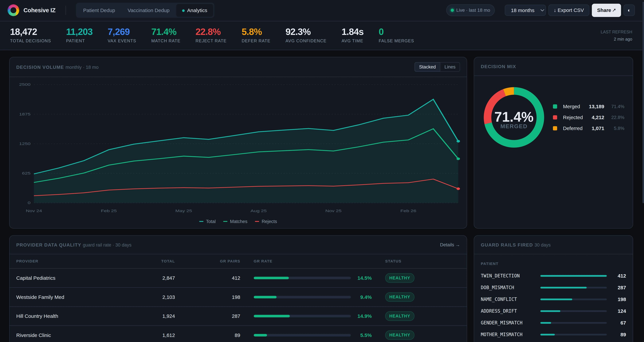Click the 11,203 Patient stat
This screenshot has width=644, height=342.
[x=79, y=35]
